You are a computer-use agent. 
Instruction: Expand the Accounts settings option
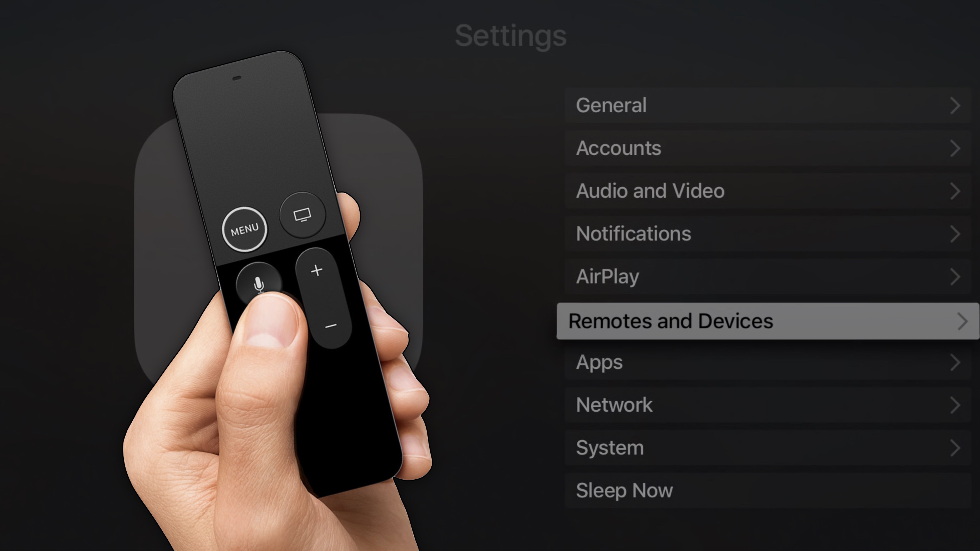pos(769,147)
